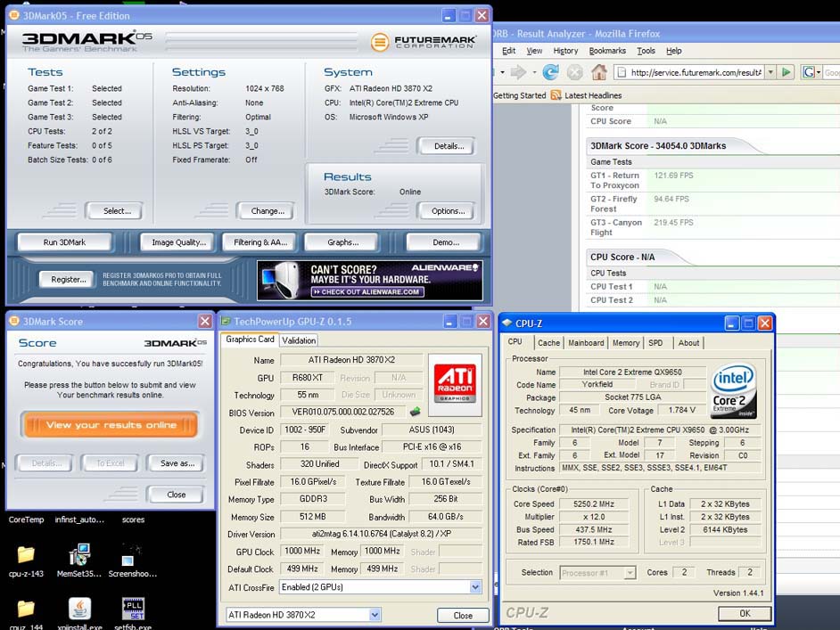The width and height of the screenshot is (840, 630).
Task: Click the CPU-Z title bar icon
Action: pyautogui.click(x=506, y=323)
